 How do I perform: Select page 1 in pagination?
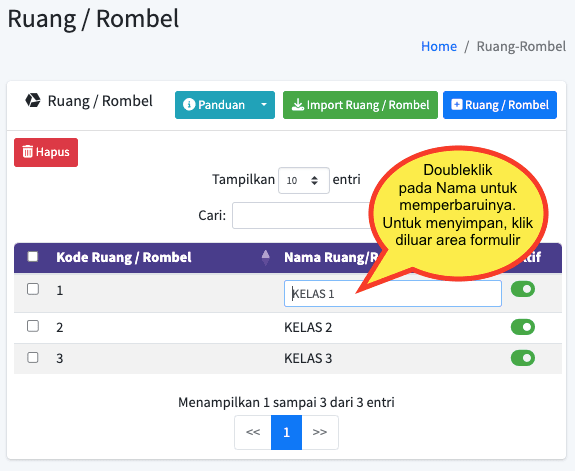click(286, 432)
